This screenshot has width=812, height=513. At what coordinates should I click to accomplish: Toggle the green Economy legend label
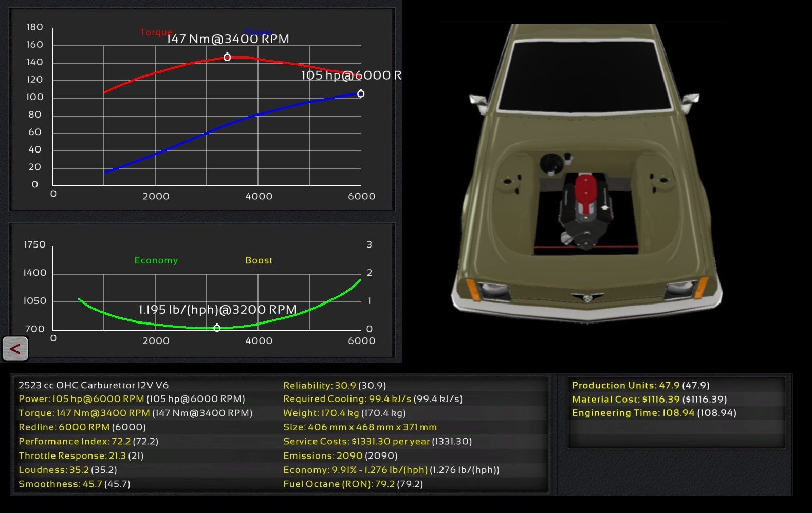pos(156,260)
